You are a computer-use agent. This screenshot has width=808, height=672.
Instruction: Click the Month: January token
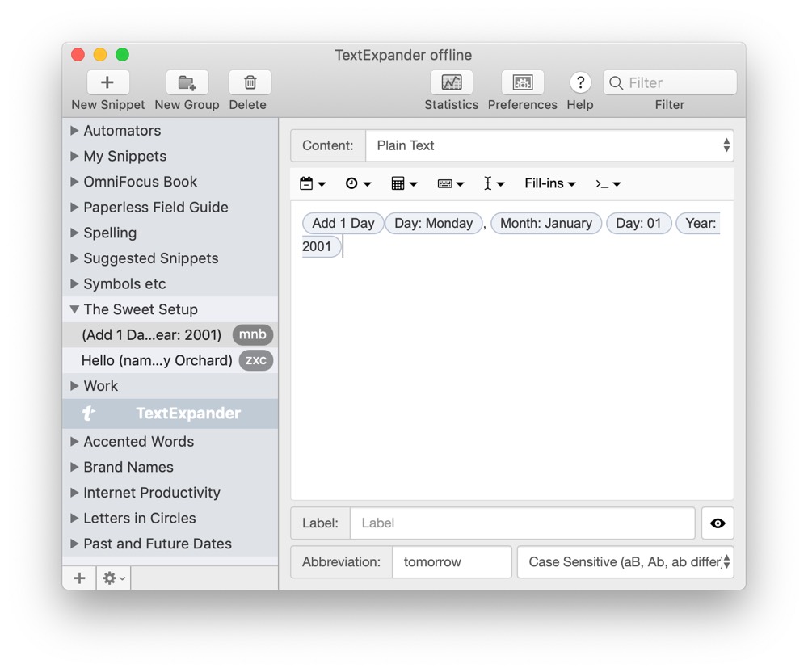(x=546, y=224)
